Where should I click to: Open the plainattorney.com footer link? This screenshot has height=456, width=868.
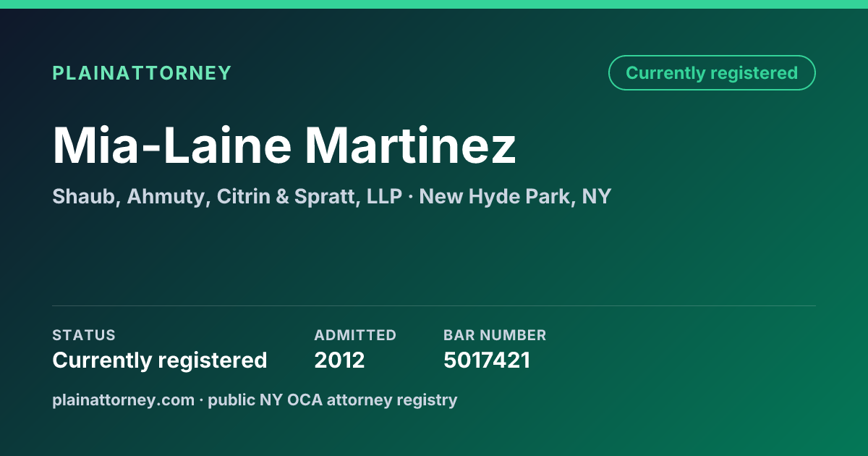click(124, 400)
